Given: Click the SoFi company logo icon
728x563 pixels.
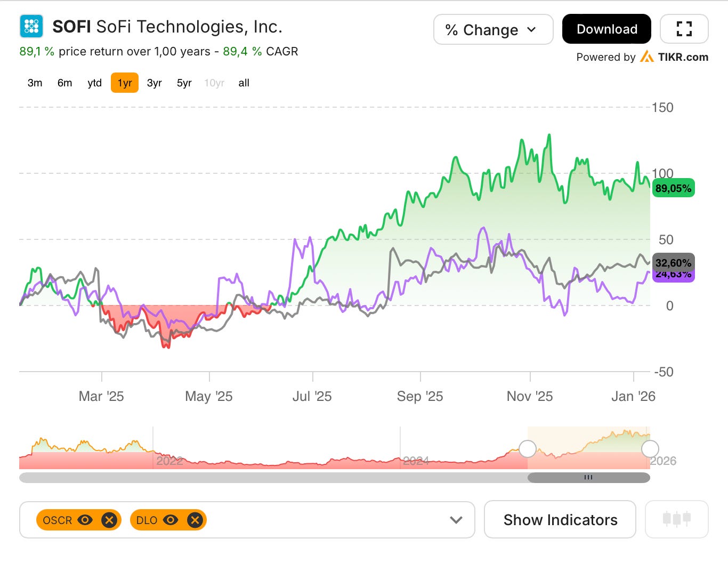Looking at the screenshot, I should [x=31, y=26].
